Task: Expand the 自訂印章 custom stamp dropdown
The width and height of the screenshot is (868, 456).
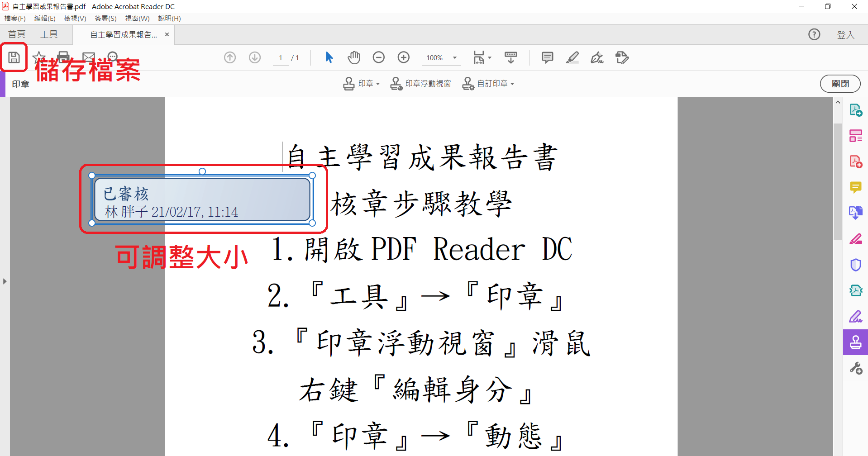Action: tap(488, 84)
